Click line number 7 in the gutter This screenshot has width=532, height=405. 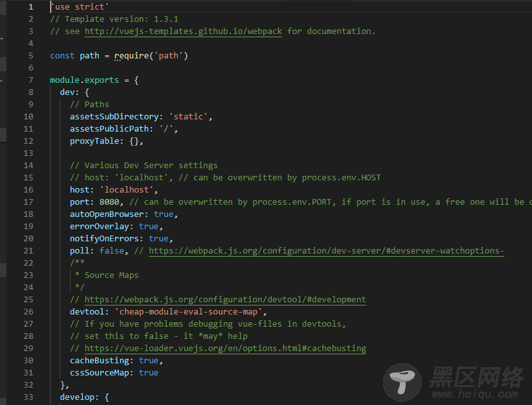(x=31, y=80)
